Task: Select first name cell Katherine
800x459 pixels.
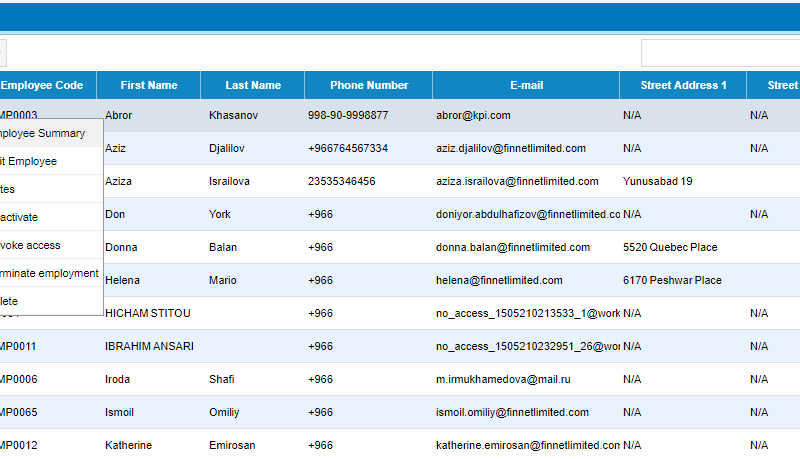Action: [129, 445]
